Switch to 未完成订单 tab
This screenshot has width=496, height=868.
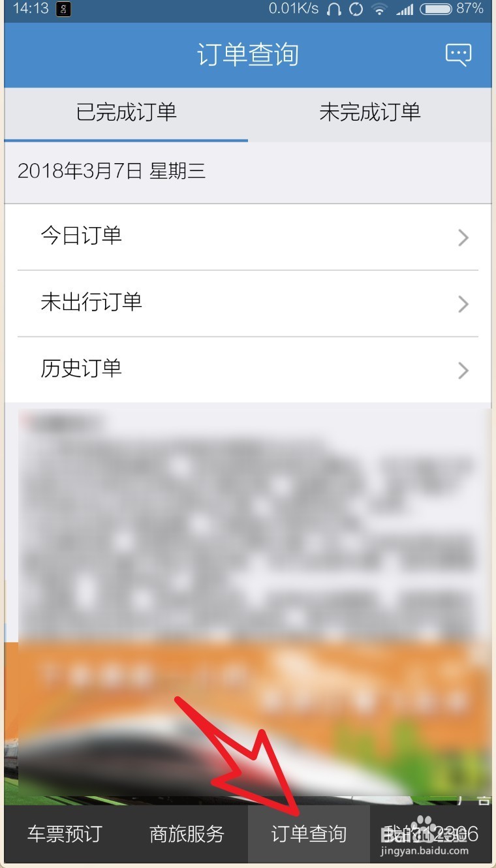(x=370, y=113)
